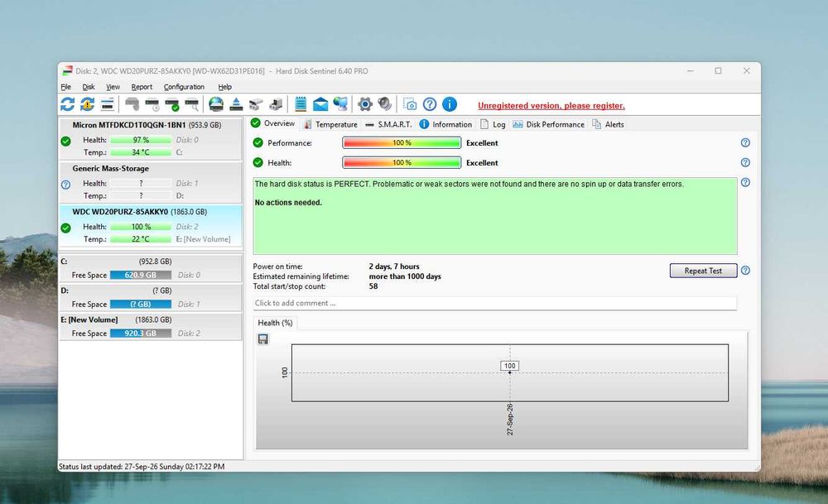Click the speaker sound toolbar icon
828x504 pixels.
[385, 104]
